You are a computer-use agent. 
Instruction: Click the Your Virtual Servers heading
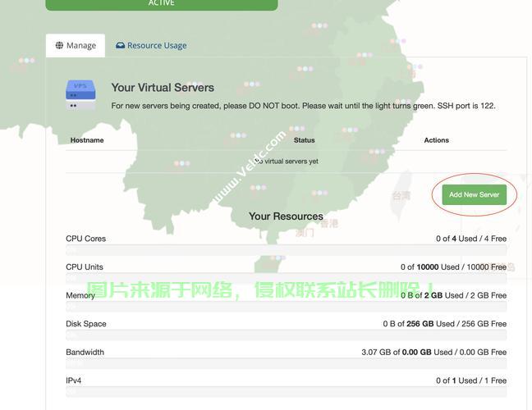point(163,88)
